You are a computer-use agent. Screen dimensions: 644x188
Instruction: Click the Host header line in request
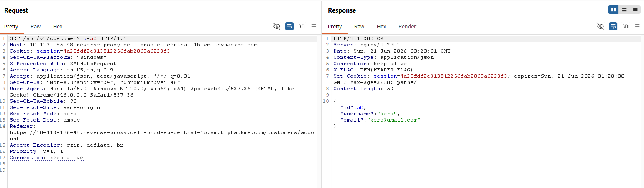tap(133, 45)
